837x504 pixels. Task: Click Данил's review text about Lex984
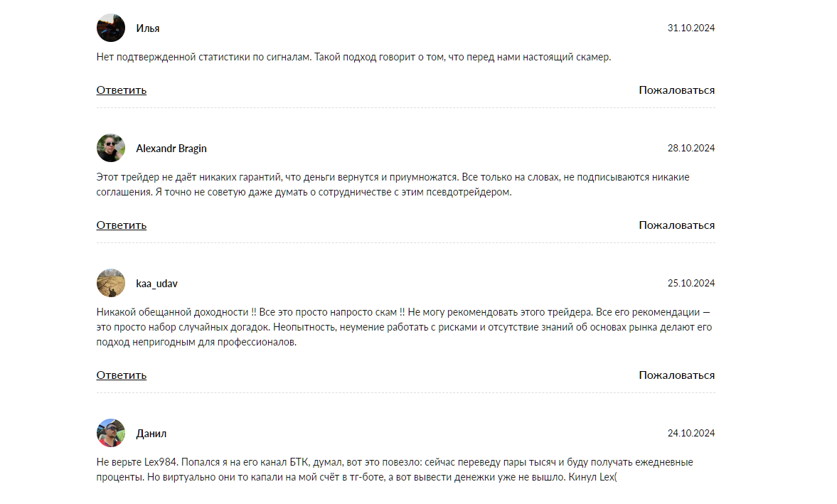pos(395,469)
